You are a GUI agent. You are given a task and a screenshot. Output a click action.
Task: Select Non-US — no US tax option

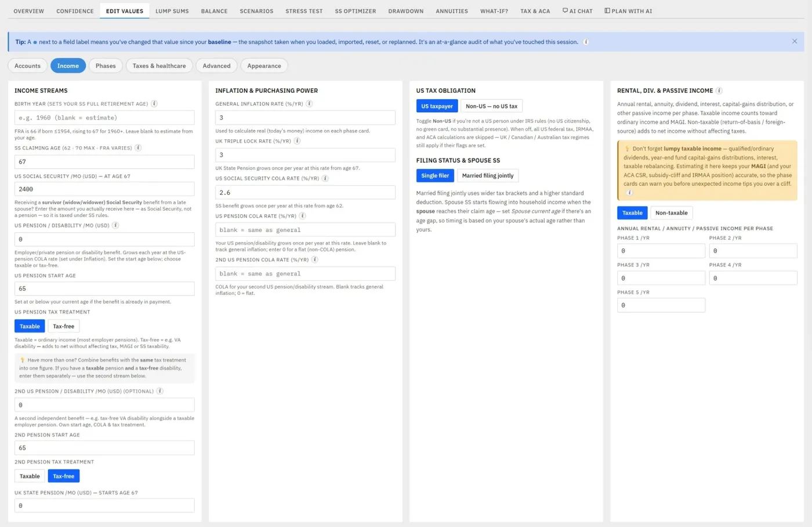[x=491, y=106]
